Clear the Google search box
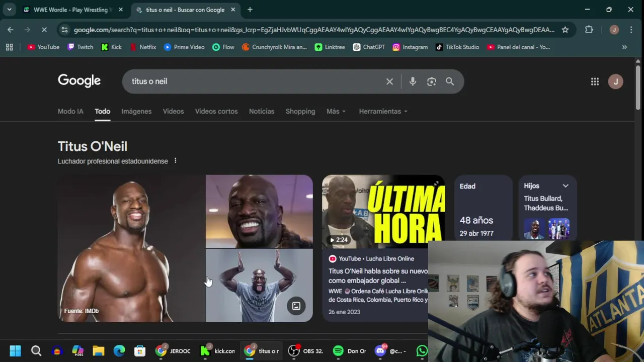This screenshot has width=644, height=362. pyautogui.click(x=389, y=81)
